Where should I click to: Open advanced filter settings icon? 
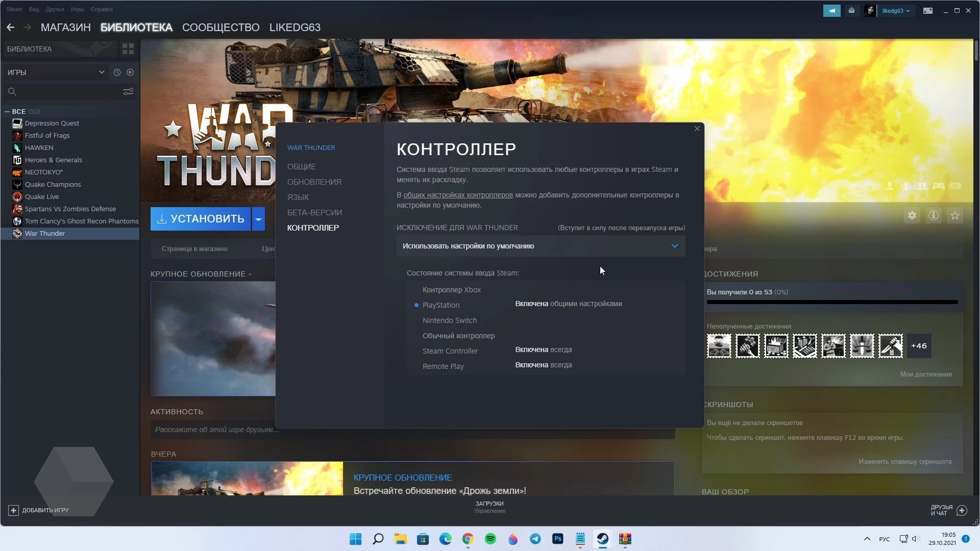tap(128, 91)
